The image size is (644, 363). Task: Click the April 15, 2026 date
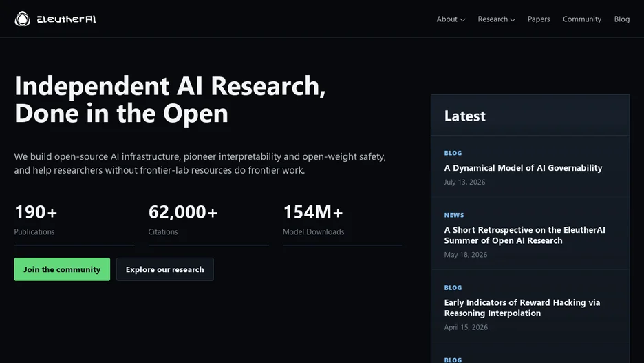tap(466, 327)
